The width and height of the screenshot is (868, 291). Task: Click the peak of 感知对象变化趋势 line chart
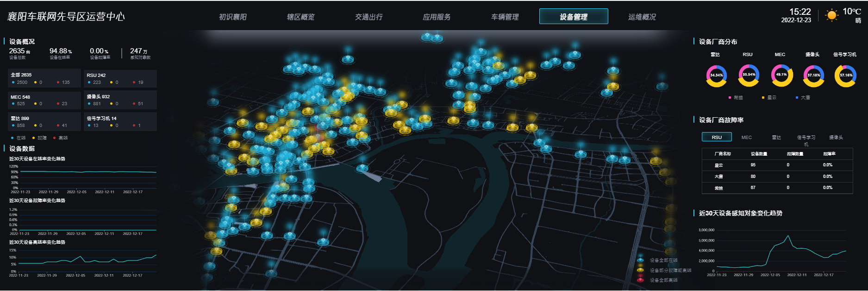click(787, 236)
